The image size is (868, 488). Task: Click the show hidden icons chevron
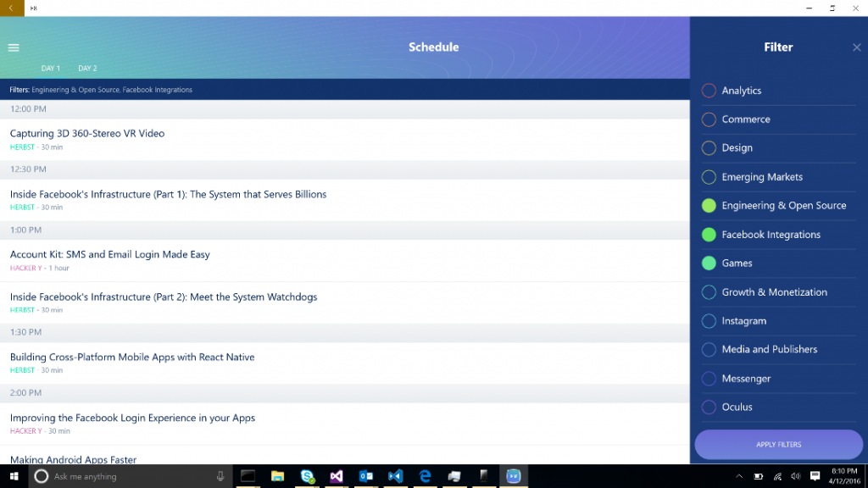click(739, 476)
